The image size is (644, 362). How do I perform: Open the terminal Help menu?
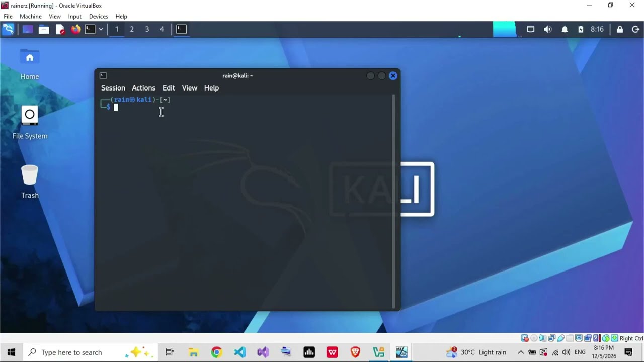[x=211, y=88]
